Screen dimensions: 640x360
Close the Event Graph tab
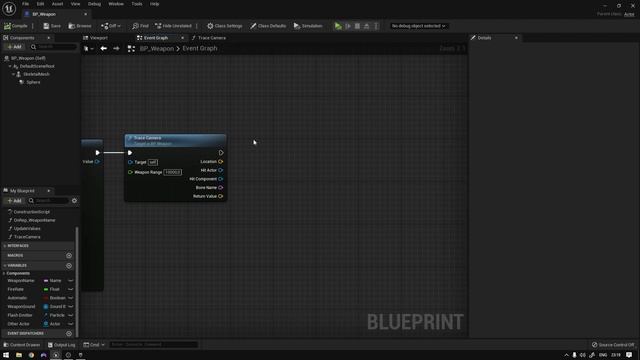pos(182,38)
